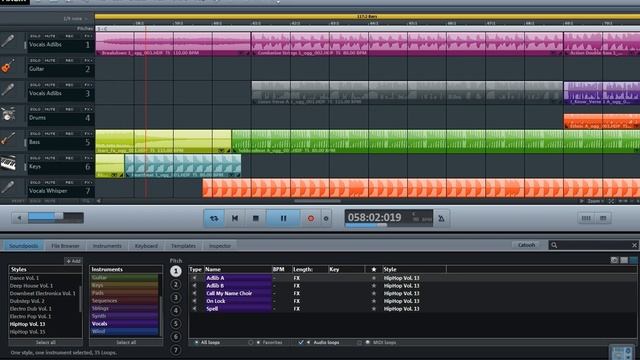Click the grid view icon in transport bar
640x360 pixels.
(x=603, y=218)
